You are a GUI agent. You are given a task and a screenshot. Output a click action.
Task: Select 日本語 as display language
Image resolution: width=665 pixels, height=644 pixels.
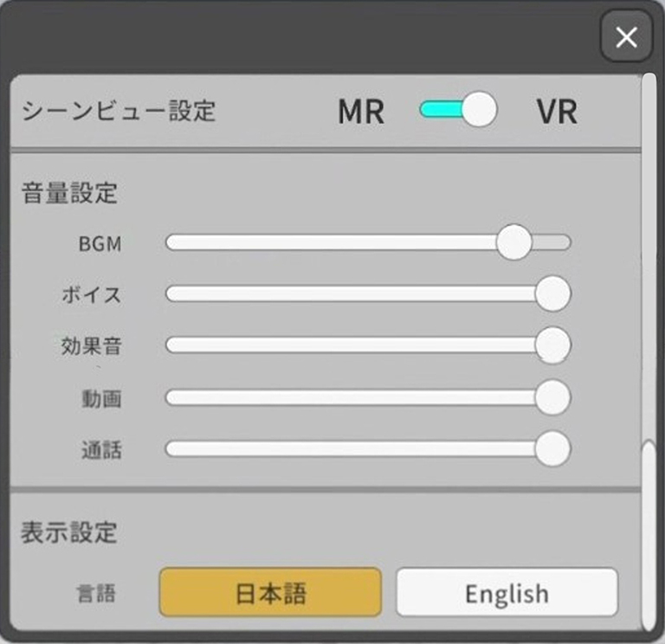point(270,592)
